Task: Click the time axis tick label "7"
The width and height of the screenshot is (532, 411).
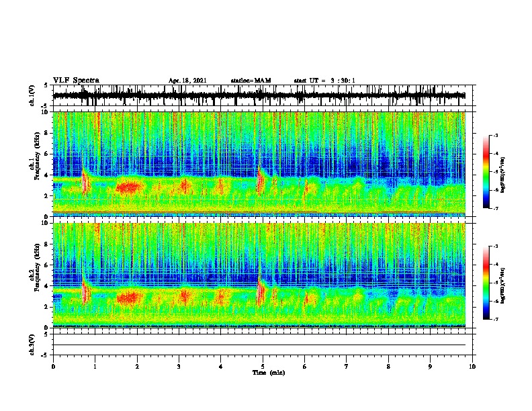Action: 347,367
